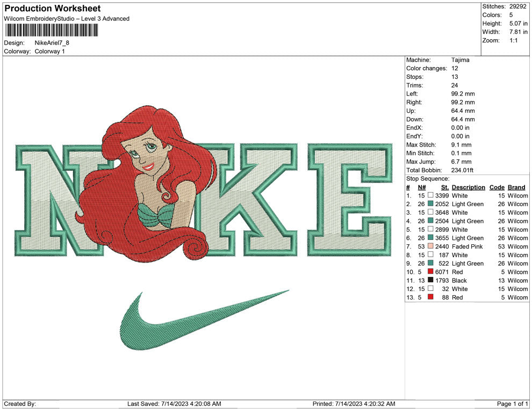Viewport: 532px width, 409px height.
Task: Click the barcode under the worksheet title
Action: coord(52,30)
